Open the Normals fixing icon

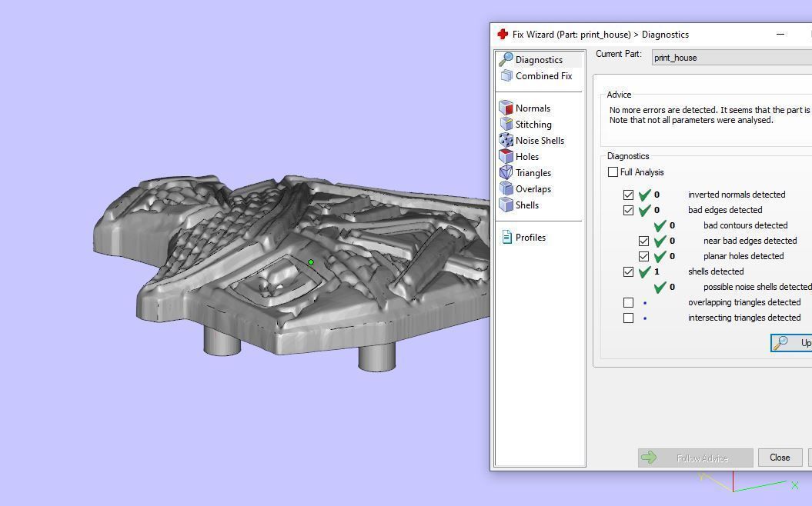tap(506, 108)
